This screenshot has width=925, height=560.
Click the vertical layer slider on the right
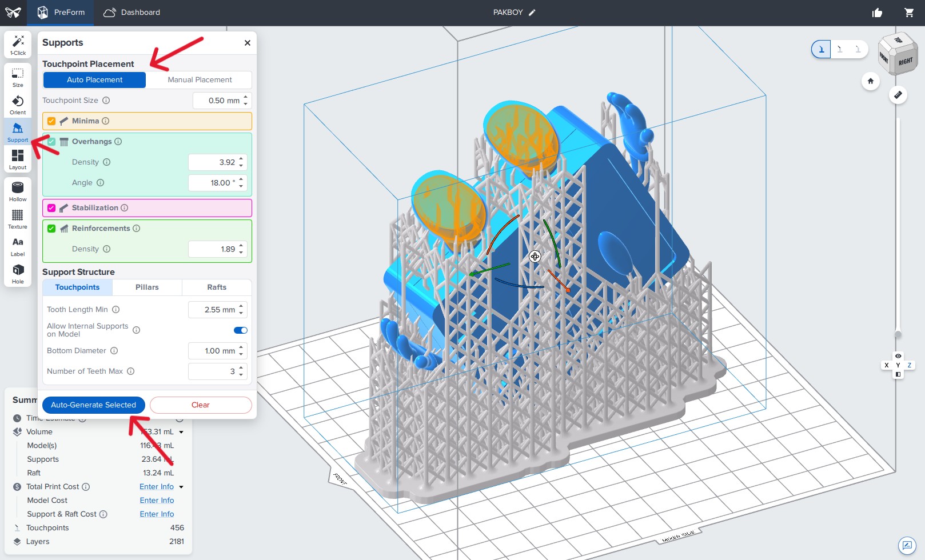pyautogui.click(x=896, y=229)
